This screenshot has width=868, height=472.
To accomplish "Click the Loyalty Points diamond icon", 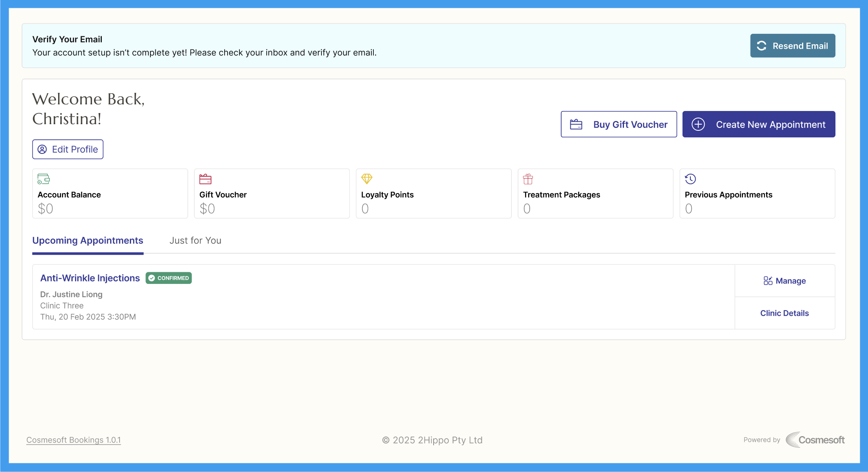I will pyautogui.click(x=366, y=179).
